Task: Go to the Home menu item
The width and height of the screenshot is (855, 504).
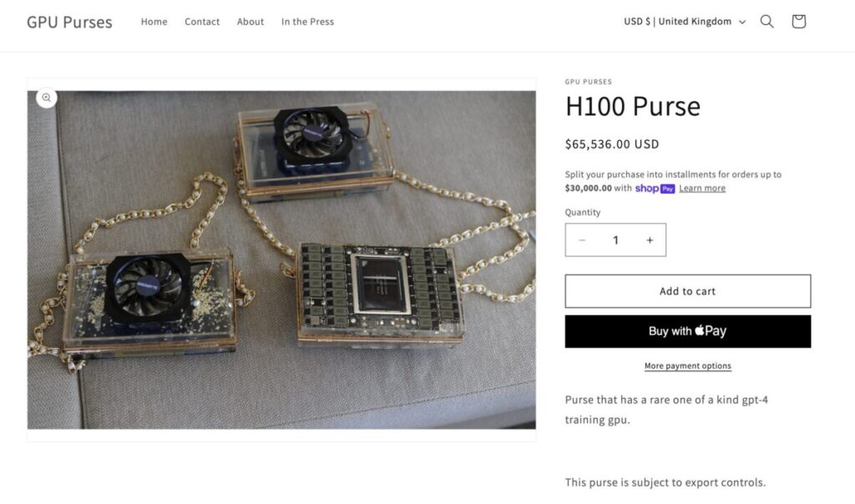Action: 154,22
